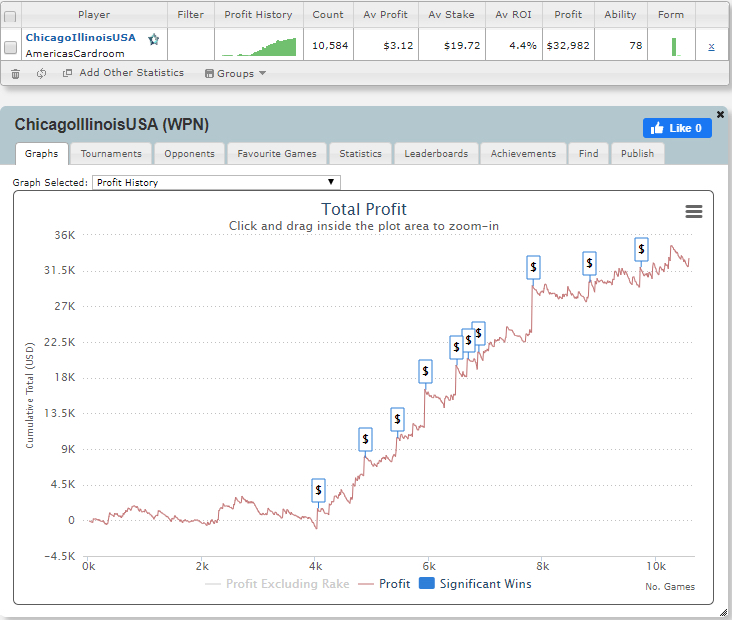The width and height of the screenshot is (732, 620).
Task: Open the Graph Selected dropdown
Action: point(216,182)
